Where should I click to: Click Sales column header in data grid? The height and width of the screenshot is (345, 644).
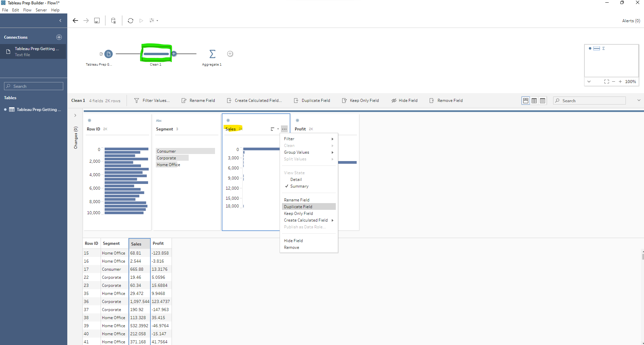click(139, 244)
